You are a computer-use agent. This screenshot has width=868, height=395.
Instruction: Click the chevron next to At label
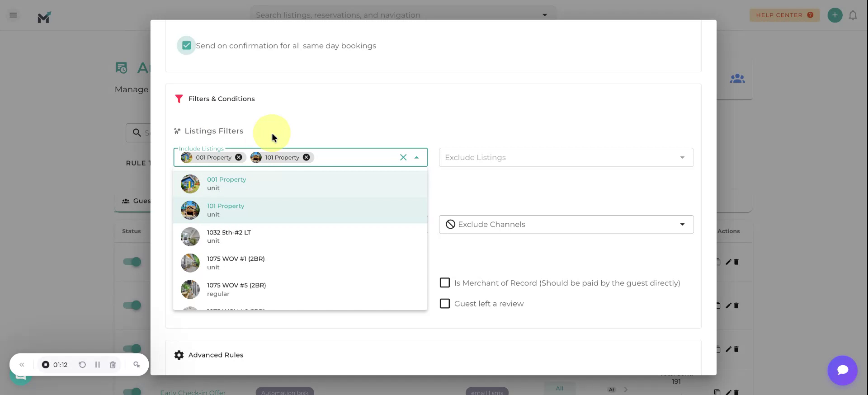coord(626,389)
